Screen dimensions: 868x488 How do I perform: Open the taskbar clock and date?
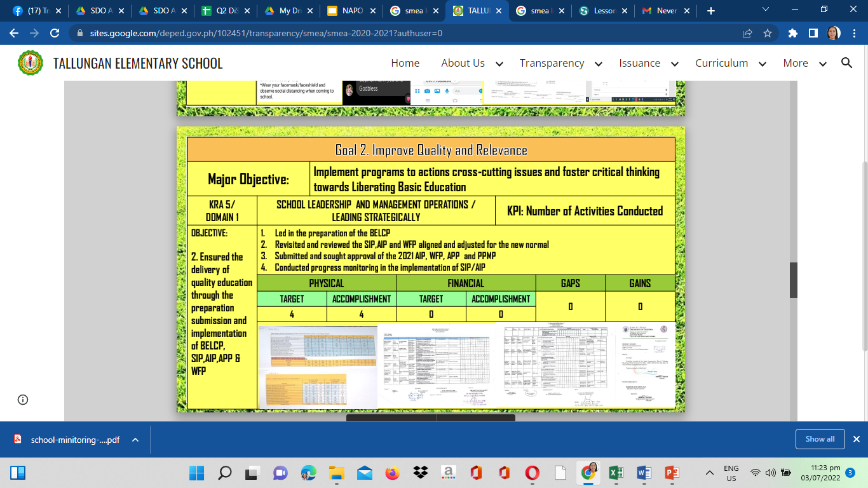tap(820, 473)
